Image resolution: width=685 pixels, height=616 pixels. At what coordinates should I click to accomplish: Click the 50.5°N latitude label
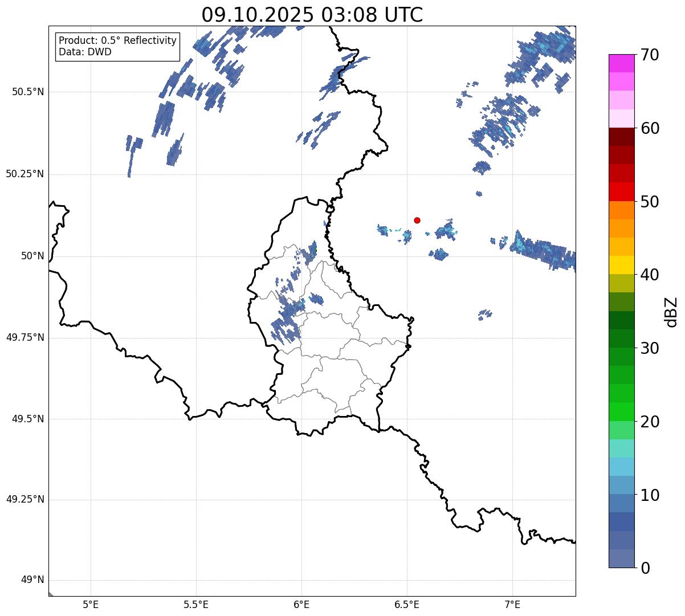click(x=28, y=92)
